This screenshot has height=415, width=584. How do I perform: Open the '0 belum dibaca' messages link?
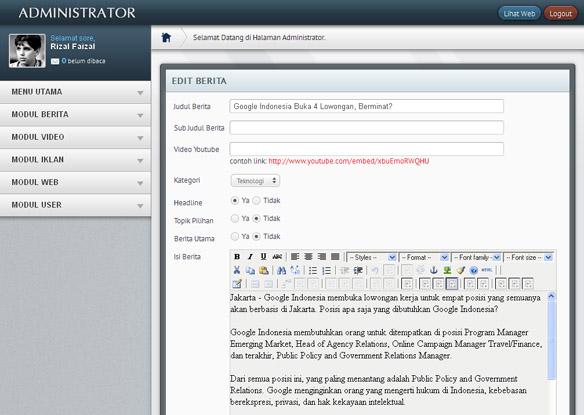point(83,61)
